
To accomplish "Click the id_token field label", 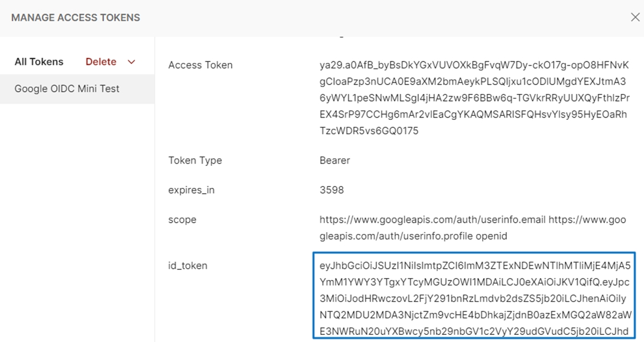I will click(188, 266).
